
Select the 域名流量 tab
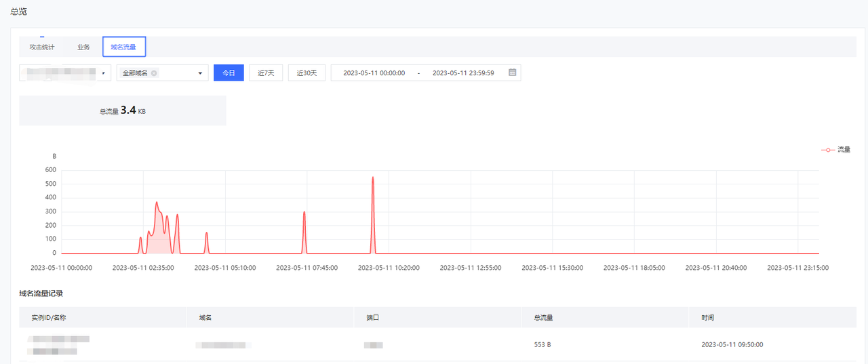pos(123,47)
